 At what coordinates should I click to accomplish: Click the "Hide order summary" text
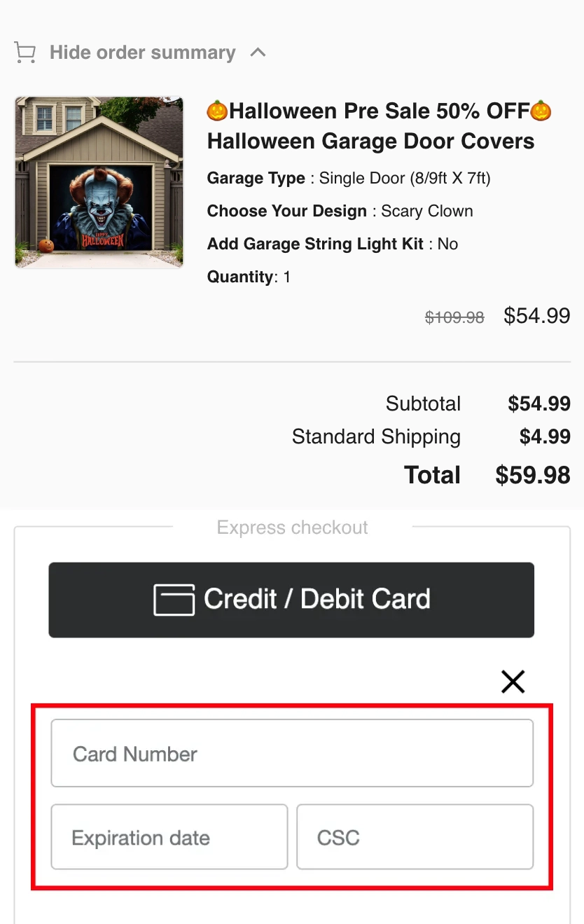point(142,53)
